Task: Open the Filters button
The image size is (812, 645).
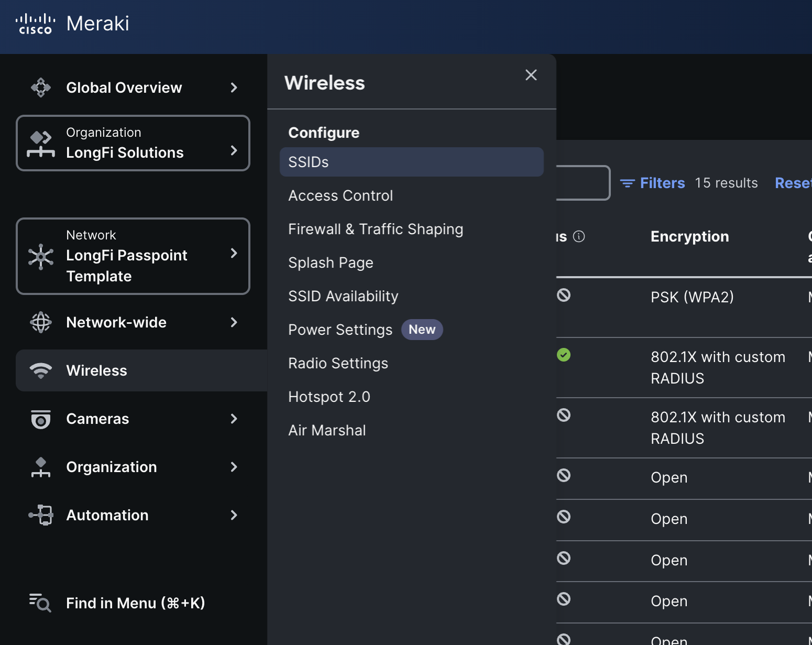Action: 653,183
